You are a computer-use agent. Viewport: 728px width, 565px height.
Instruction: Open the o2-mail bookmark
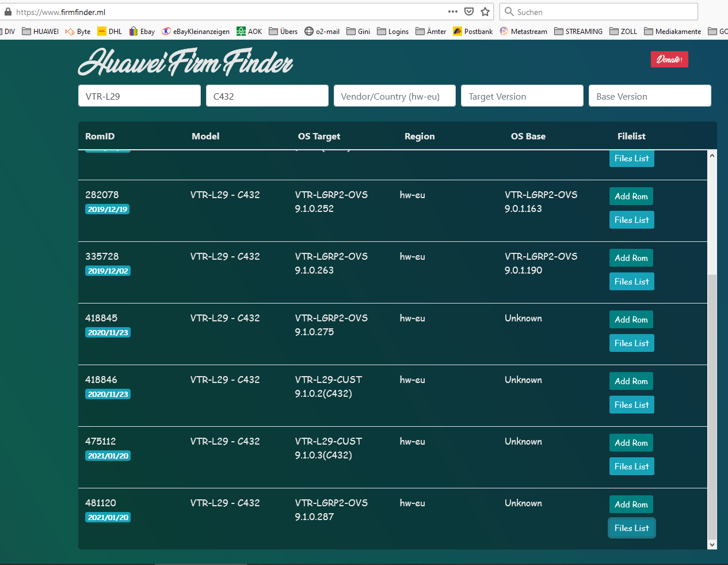pyautogui.click(x=322, y=31)
